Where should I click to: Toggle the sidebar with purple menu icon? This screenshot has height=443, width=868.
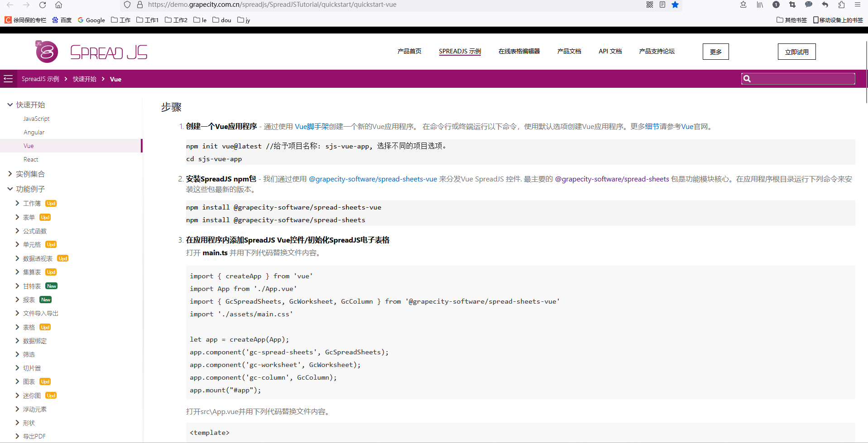coord(8,79)
